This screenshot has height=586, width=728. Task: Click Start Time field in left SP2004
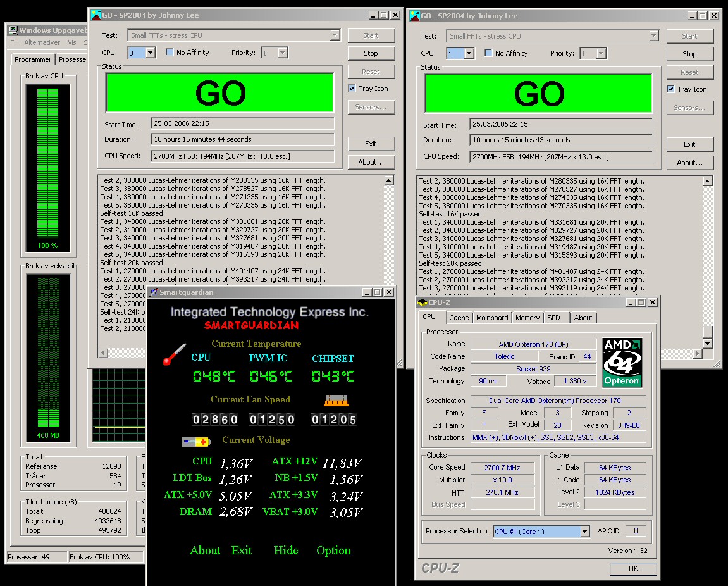coord(242,123)
